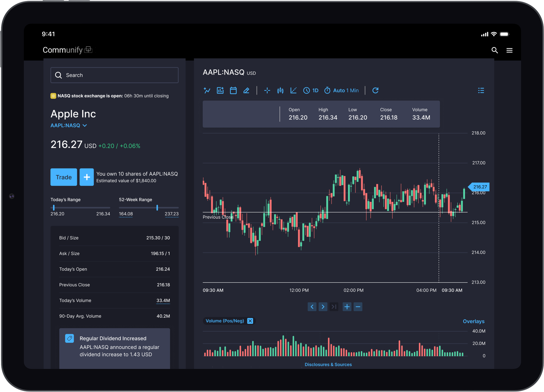Click the axis scale chart icon
Screen dimensions: 544x392
(293, 90)
